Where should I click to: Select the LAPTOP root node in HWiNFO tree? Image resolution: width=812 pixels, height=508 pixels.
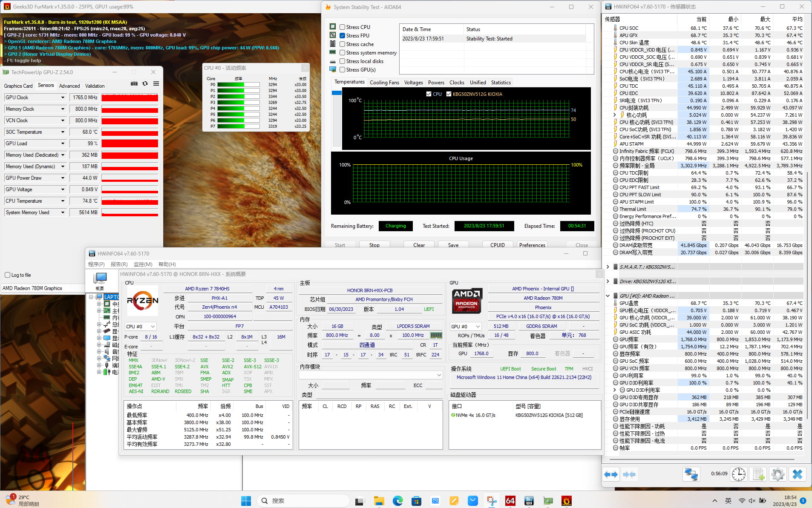(x=111, y=297)
